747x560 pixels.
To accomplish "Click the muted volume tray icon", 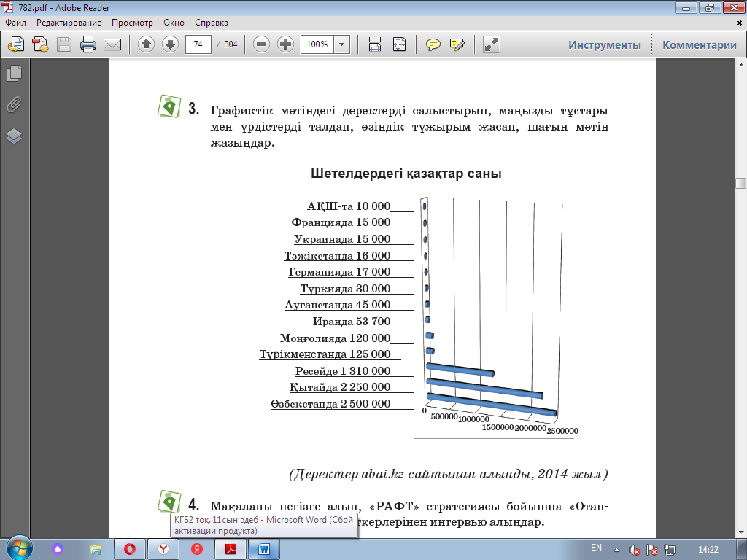I will pos(634,550).
